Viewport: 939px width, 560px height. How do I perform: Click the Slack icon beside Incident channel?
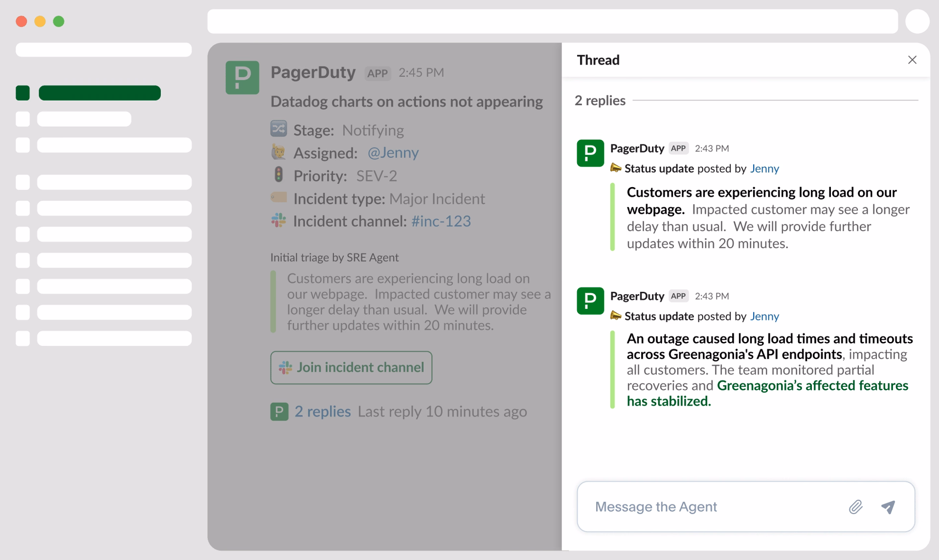(x=278, y=220)
